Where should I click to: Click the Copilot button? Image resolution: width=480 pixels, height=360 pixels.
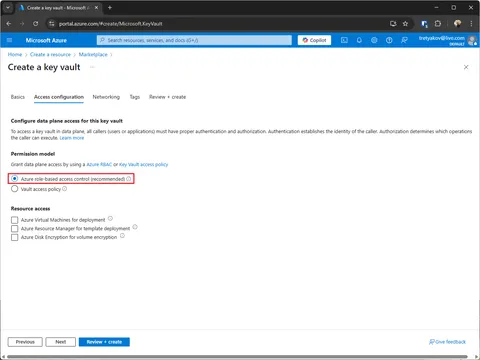coord(314,40)
